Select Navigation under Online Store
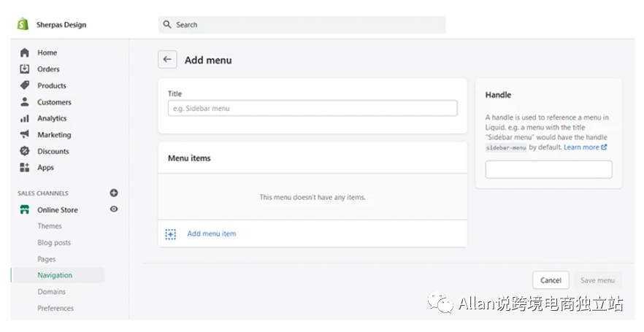 coord(55,275)
